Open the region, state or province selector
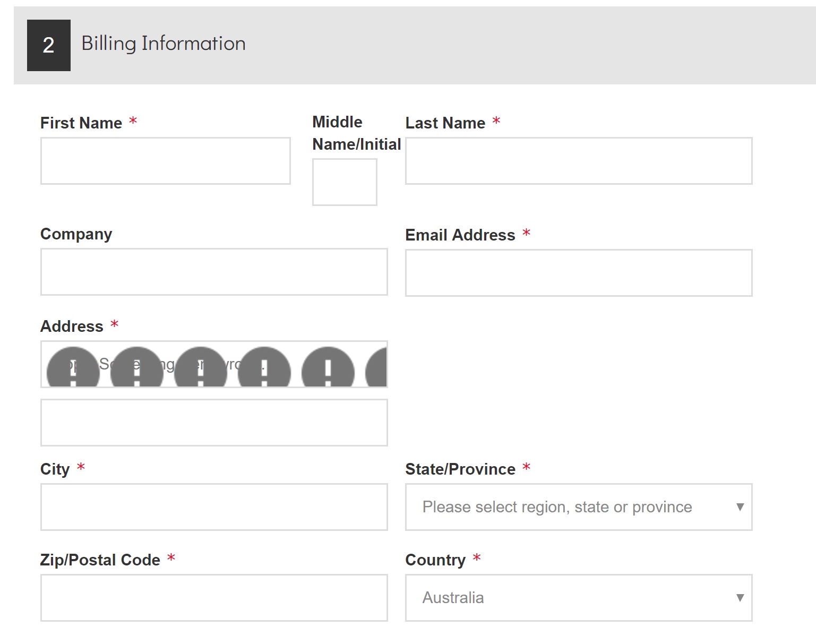This screenshot has width=816, height=644. [579, 508]
